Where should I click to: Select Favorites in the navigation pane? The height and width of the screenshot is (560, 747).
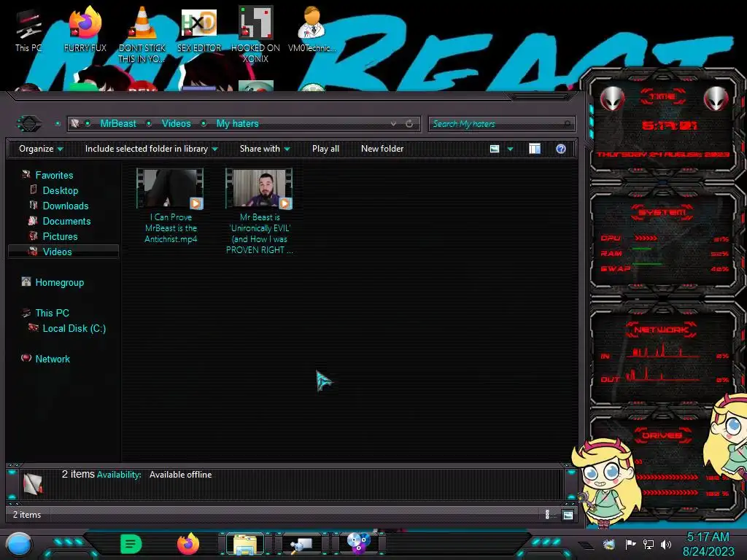54,175
